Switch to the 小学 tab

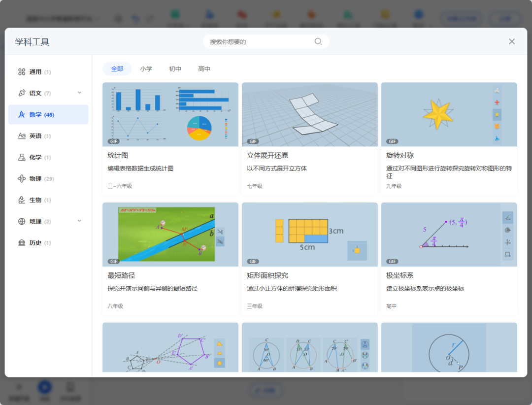tap(146, 69)
